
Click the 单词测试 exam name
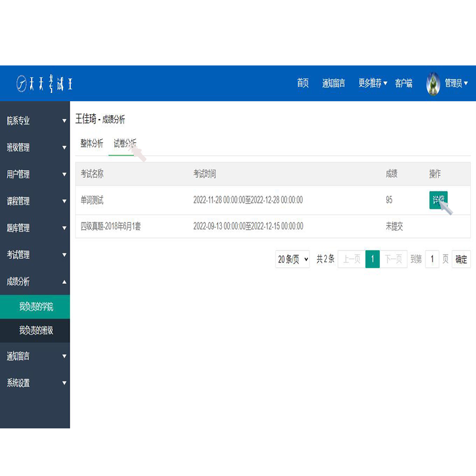(92, 200)
